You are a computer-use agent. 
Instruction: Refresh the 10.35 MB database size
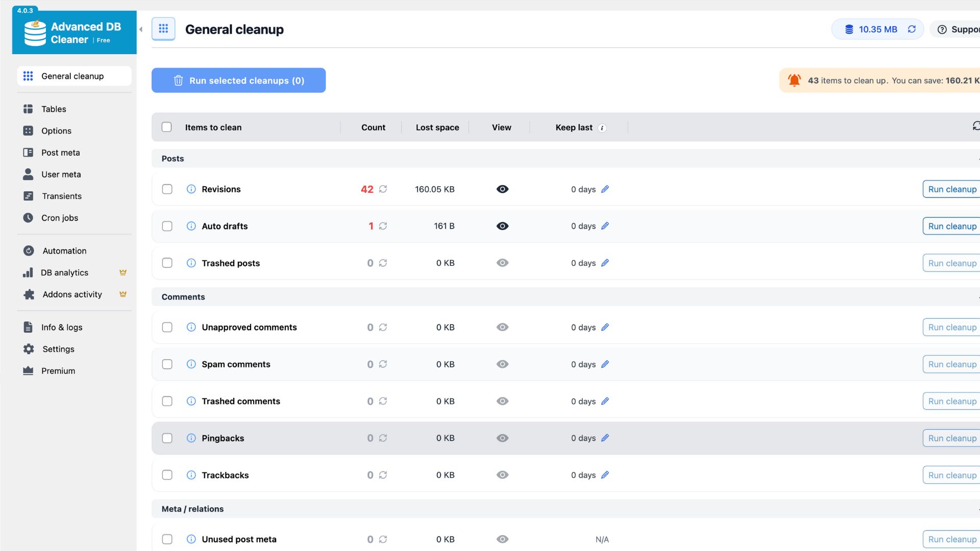pyautogui.click(x=912, y=29)
